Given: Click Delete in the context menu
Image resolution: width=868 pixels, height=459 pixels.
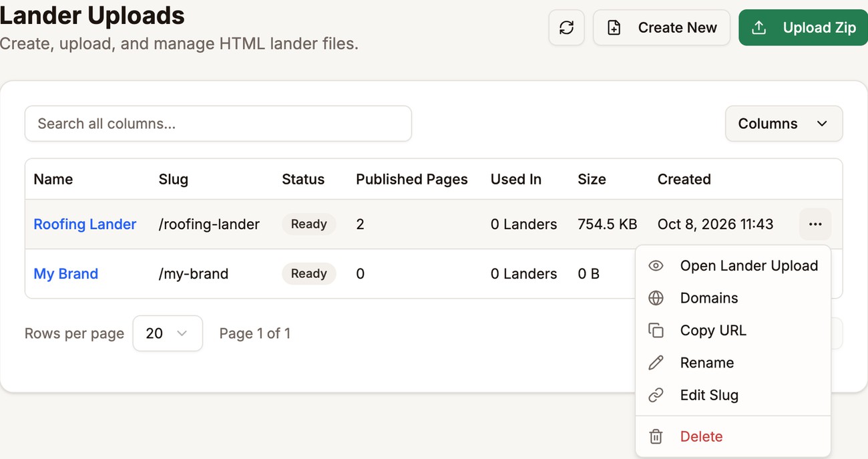Looking at the screenshot, I should (733, 436).
